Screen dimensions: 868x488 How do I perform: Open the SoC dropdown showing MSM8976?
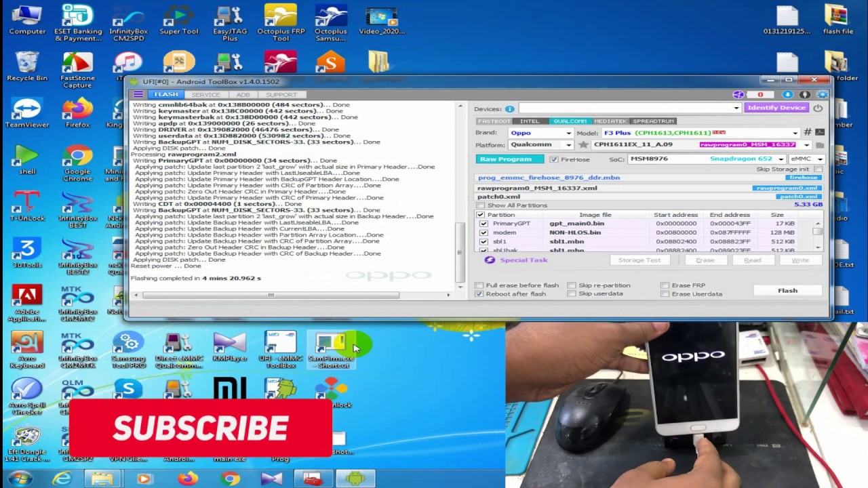(x=781, y=159)
